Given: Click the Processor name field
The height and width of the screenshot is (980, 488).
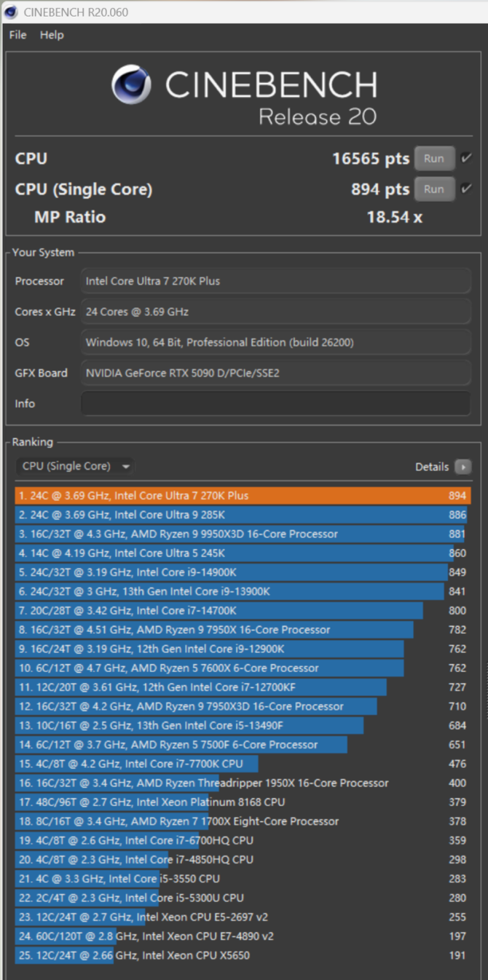Looking at the screenshot, I should (275, 281).
